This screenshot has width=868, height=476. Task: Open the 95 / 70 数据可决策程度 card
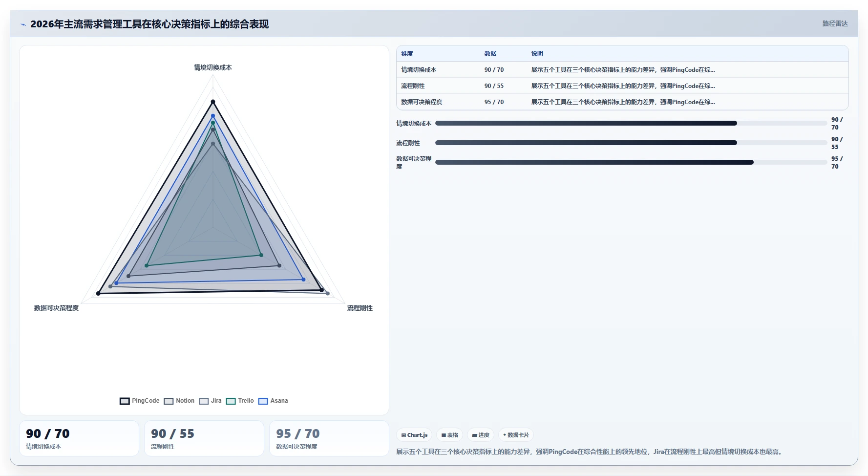pos(329,438)
